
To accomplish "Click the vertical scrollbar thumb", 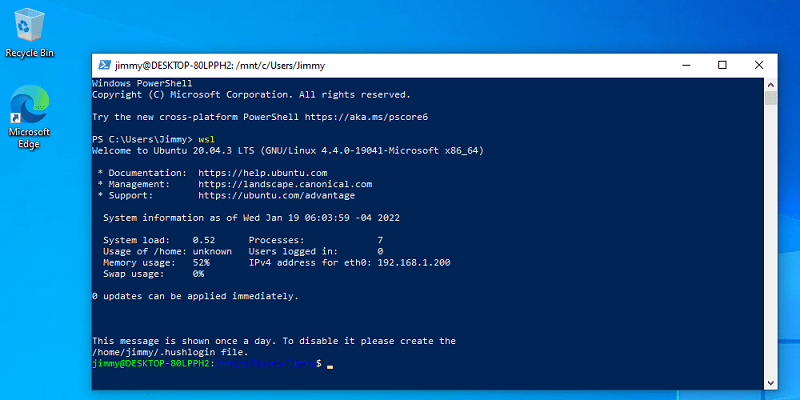I will (x=771, y=98).
